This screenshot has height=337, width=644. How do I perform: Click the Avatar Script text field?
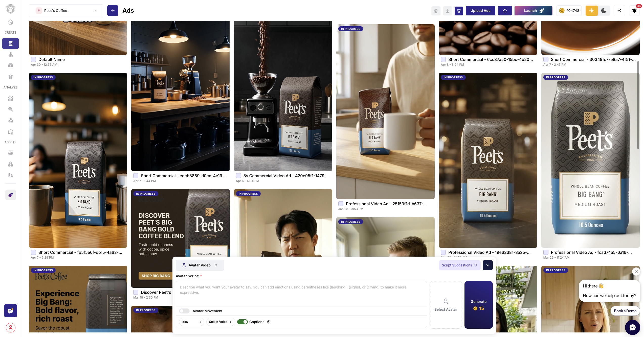pyautogui.click(x=301, y=293)
